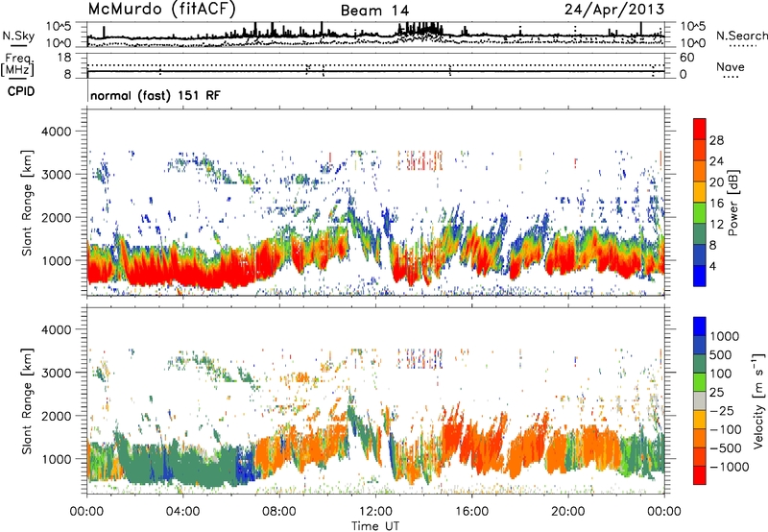This screenshot has width=768, height=532.
Task: Click the gray -25 to 25 velocity colorbar segment
Action: pos(700,400)
